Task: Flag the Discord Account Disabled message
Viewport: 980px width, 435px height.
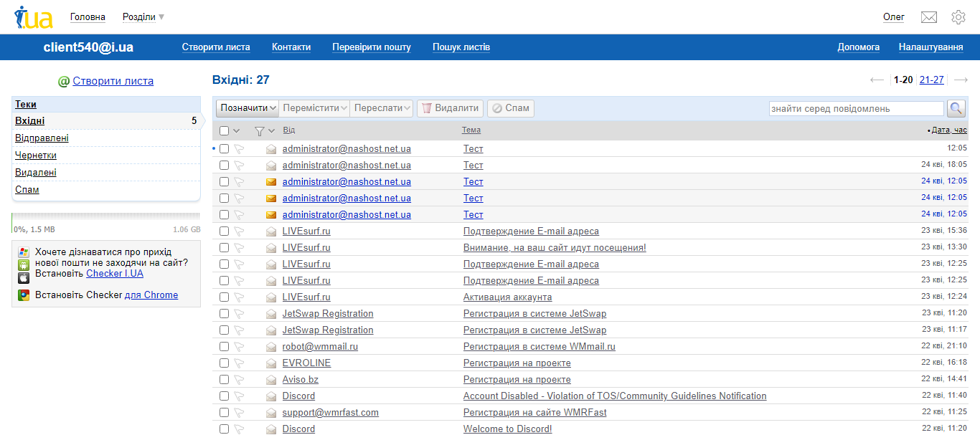Action: click(x=240, y=396)
